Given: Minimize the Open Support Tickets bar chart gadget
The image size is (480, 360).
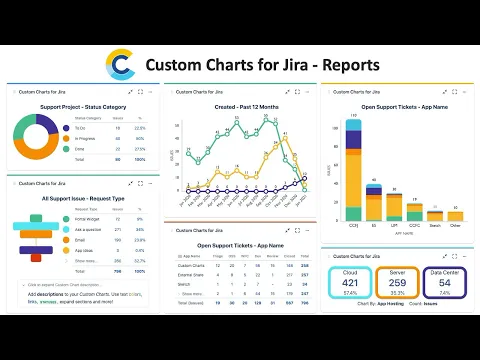Looking at the screenshot, I should click(x=445, y=92).
